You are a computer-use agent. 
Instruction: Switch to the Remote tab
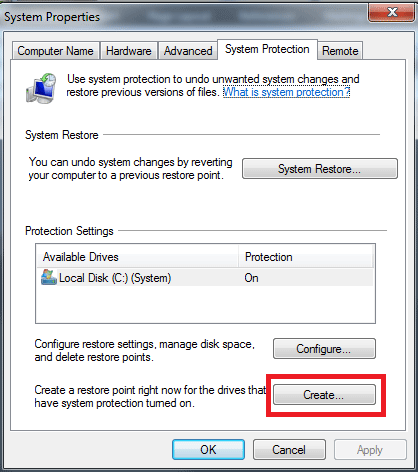(x=340, y=51)
